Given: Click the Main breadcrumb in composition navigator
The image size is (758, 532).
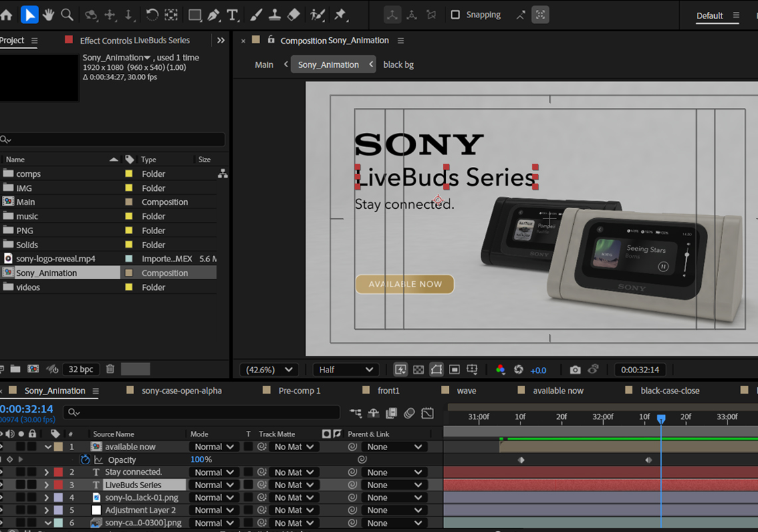Looking at the screenshot, I should pyautogui.click(x=264, y=65).
